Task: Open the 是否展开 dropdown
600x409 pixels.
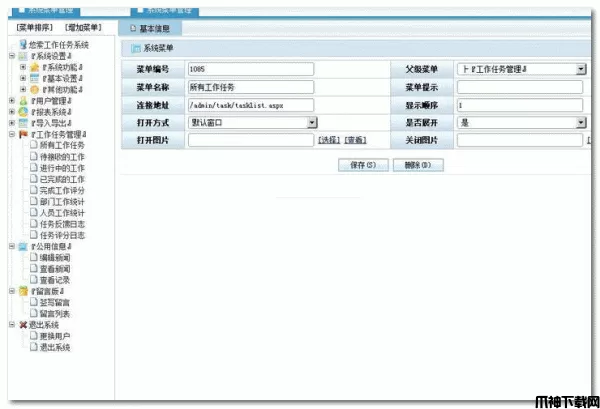Action: coord(580,122)
